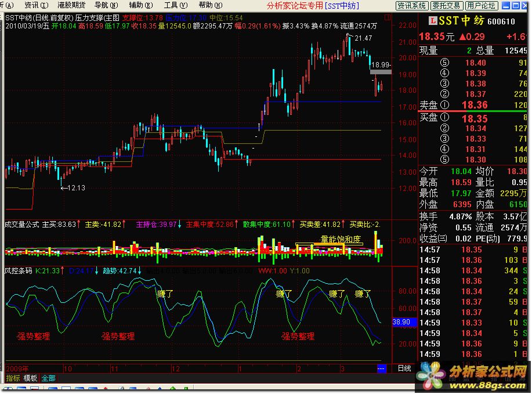
Task: Open the 港股期货 menu
Action: 71,5
